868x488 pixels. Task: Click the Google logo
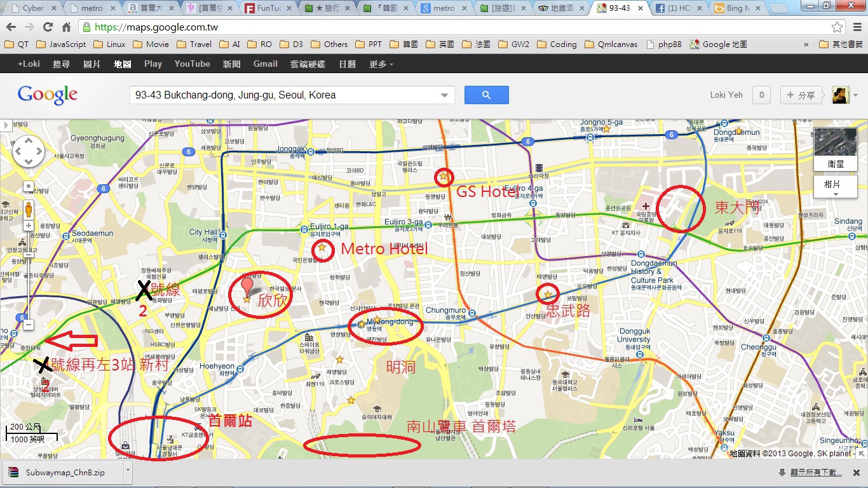pos(48,95)
